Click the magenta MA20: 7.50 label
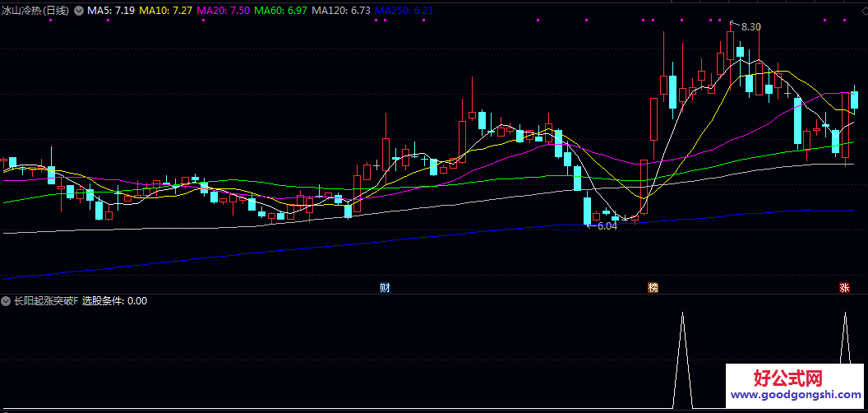Screen dimensions: 868x413 (223, 10)
